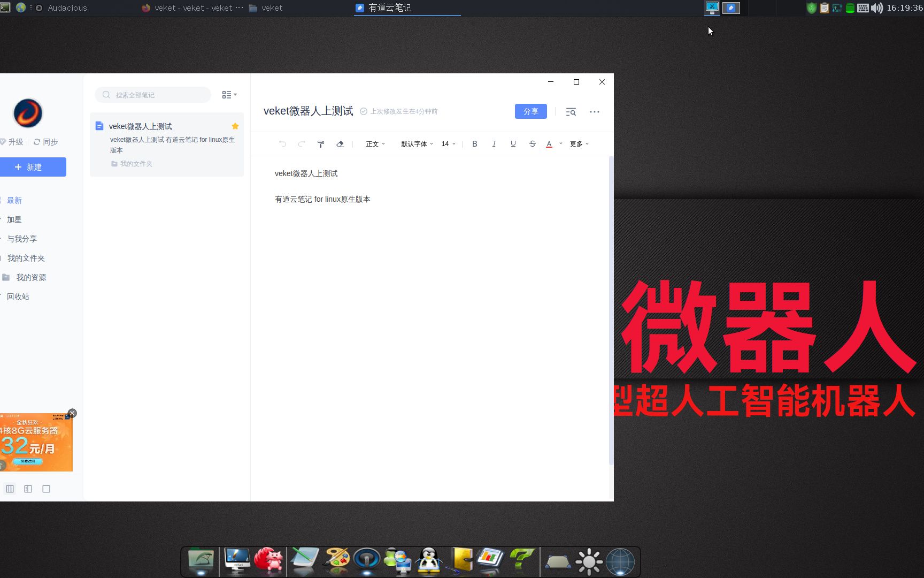Viewport: 924px width, 578px height.
Task: Click the sun brightness dock icon
Action: click(x=589, y=562)
